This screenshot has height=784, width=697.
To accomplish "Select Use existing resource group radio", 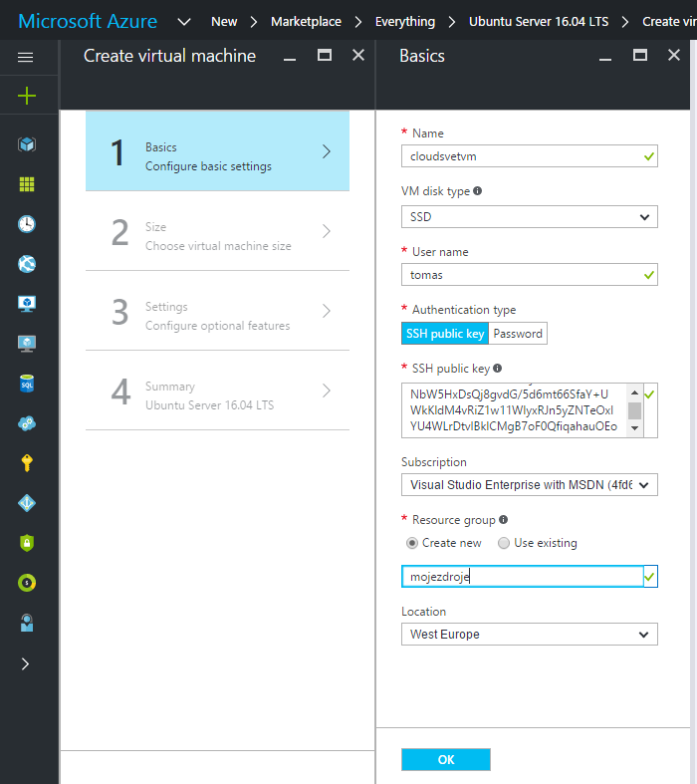I will coord(504,543).
